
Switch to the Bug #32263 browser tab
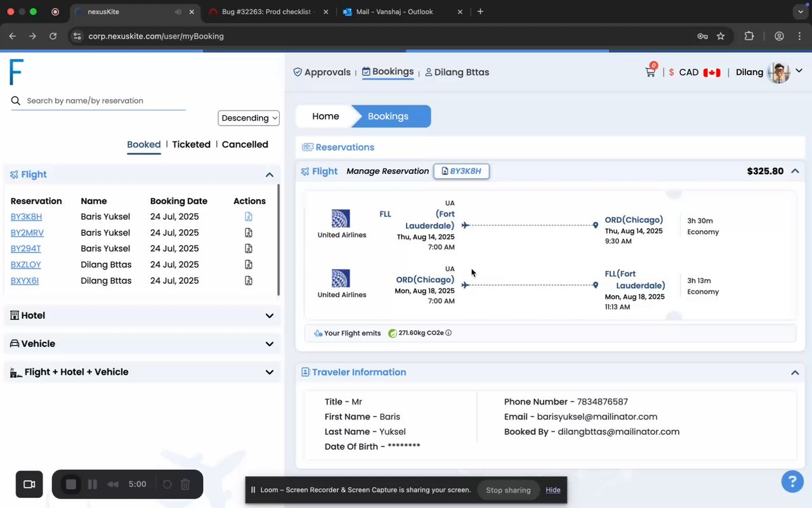[268, 11]
